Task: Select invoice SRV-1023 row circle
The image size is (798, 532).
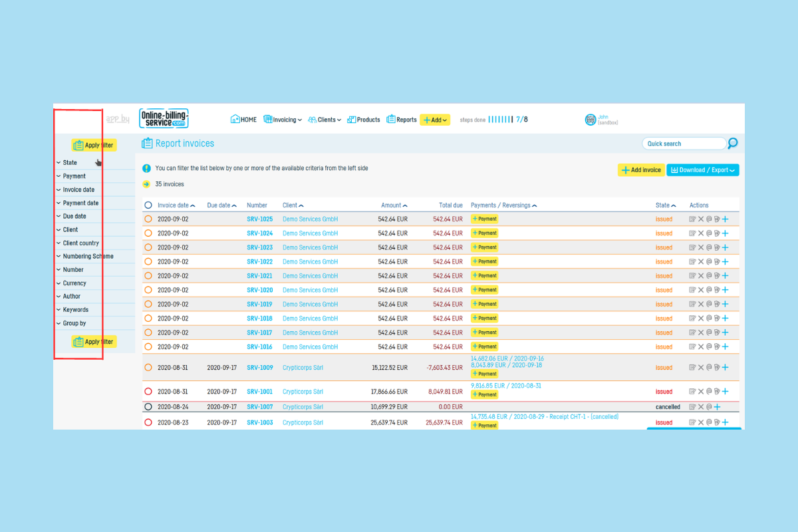Action: (148, 247)
